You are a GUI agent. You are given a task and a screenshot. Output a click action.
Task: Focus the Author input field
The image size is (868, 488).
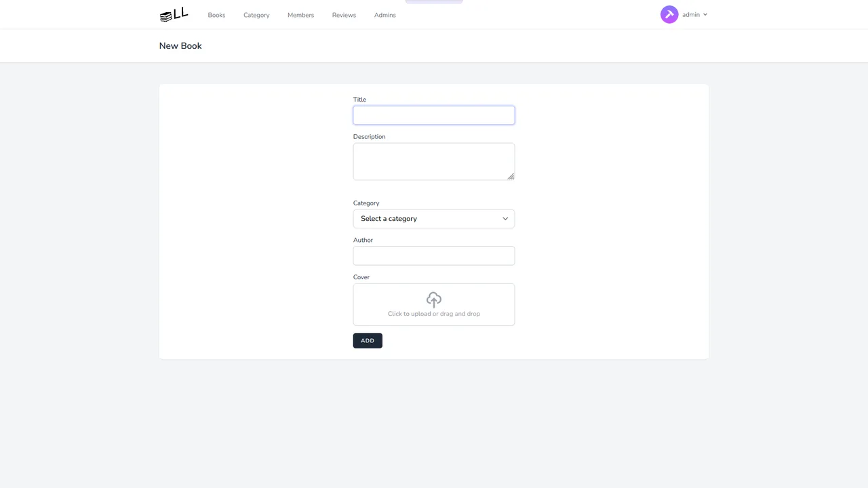coord(434,256)
